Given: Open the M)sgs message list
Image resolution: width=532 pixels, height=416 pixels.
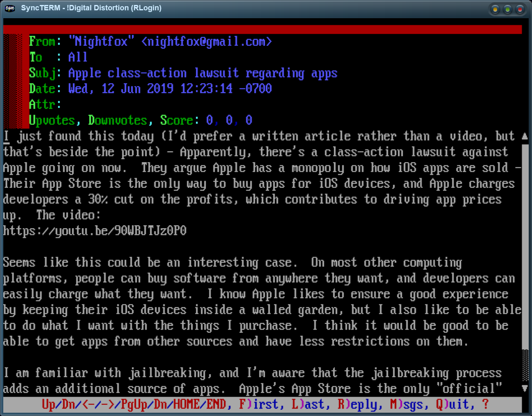Looking at the screenshot, I should point(406,404).
